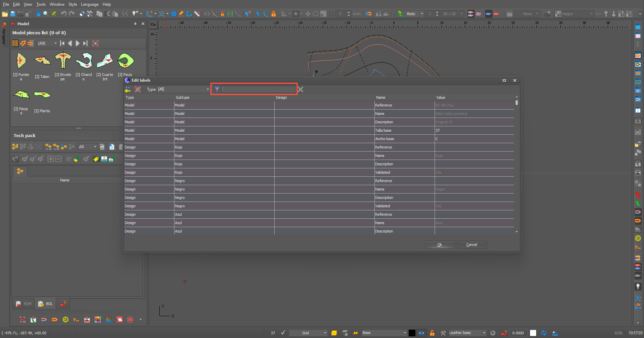Toggle the eye visibility button in status bar
Viewport: 644px width, 338px height.
coord(421,333)
